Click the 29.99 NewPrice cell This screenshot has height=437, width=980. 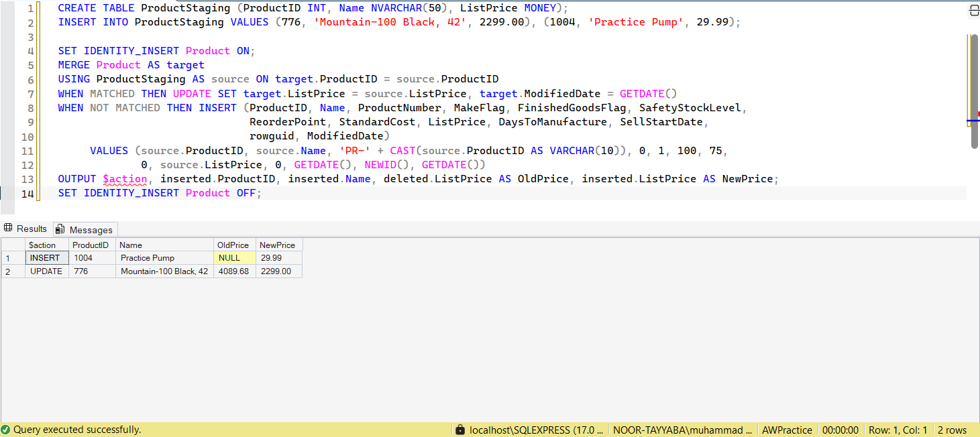tap(279, 258)
